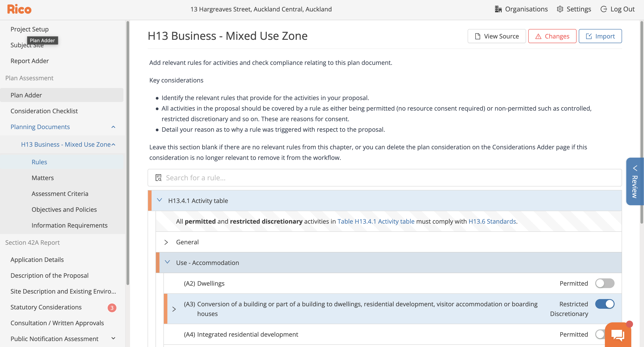This screenshot has width=644, height=347.
Task: Follow the Table H13.4.1 Activity table link
Action: click(x=376, y=221)
